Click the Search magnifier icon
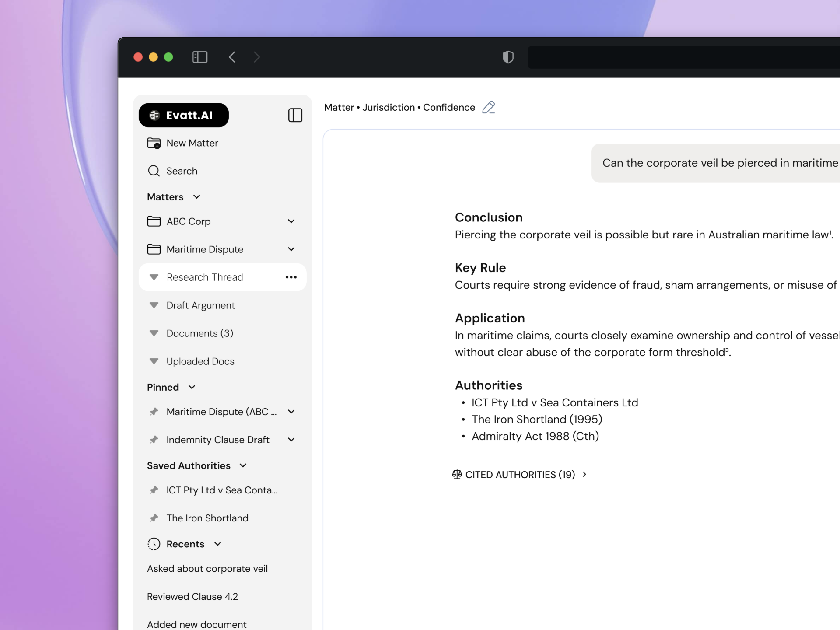This screenshot has height=630, width=840. [x=154, y=171]
